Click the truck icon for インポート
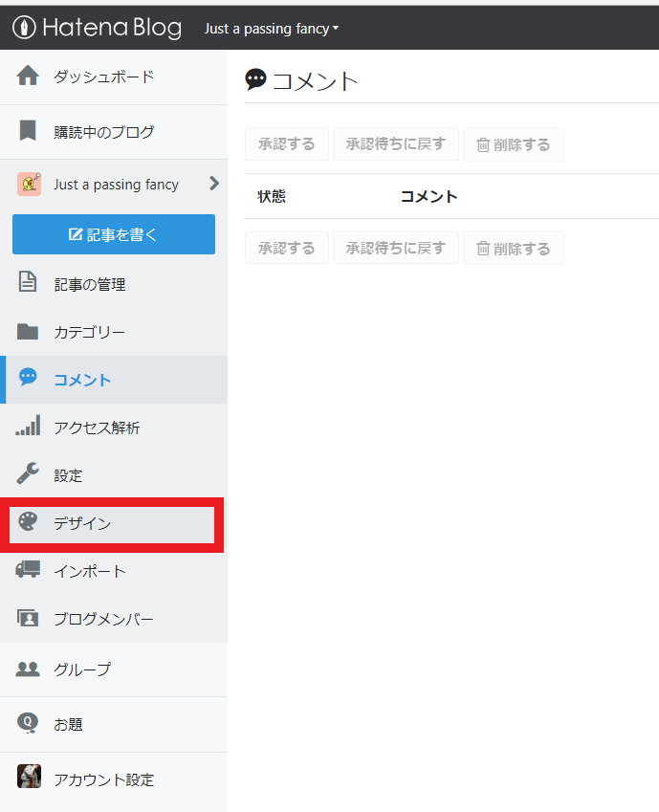Viewport: 659px width, 812px height. [x=28, y=569]
